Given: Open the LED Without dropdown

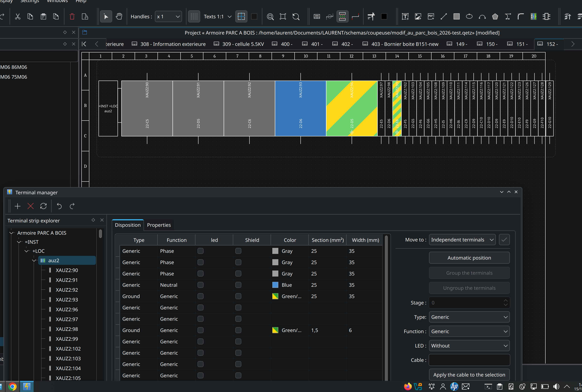Looking at the screenshot, I should [469, 346].
